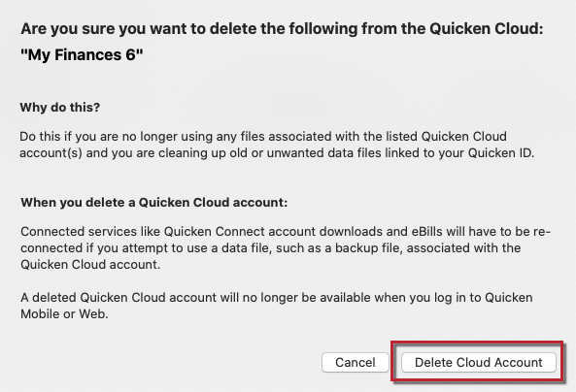Screen dimensions: 576x392
Task: Click the "When you delete a Quicken Cloud account:" heading
Action: click(154, 202)
